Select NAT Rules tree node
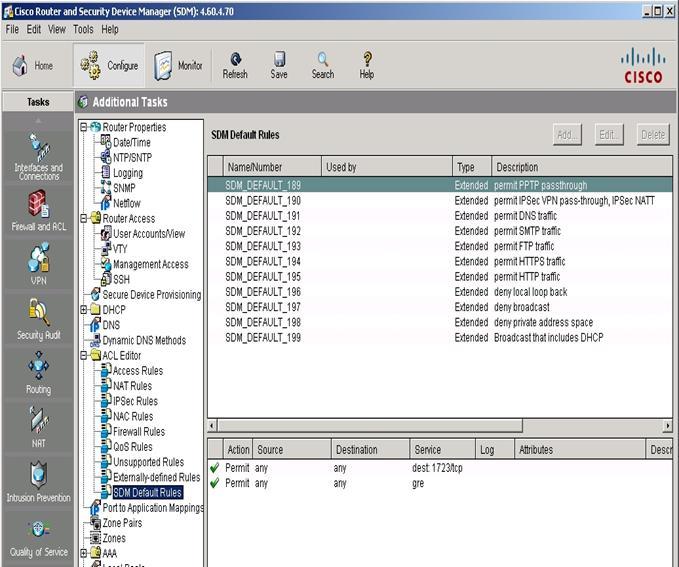679x567 pixels. (132, 386)
